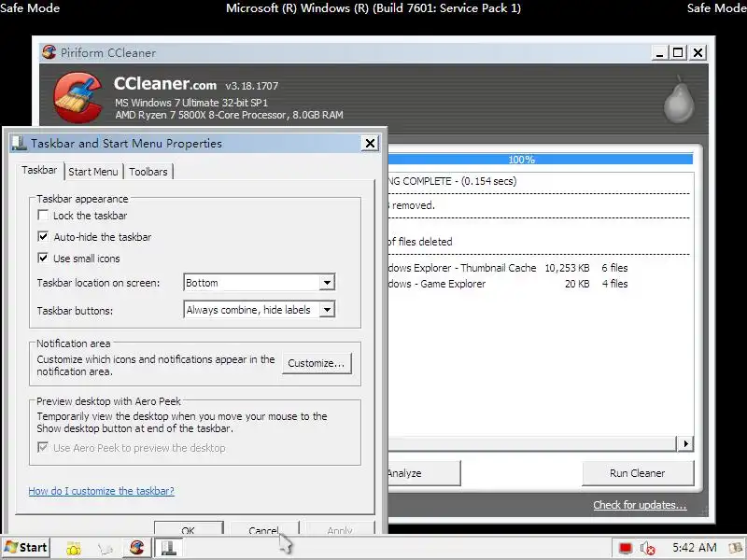
Task: Maximize the CCleaner window
Action: click(678, 52)
